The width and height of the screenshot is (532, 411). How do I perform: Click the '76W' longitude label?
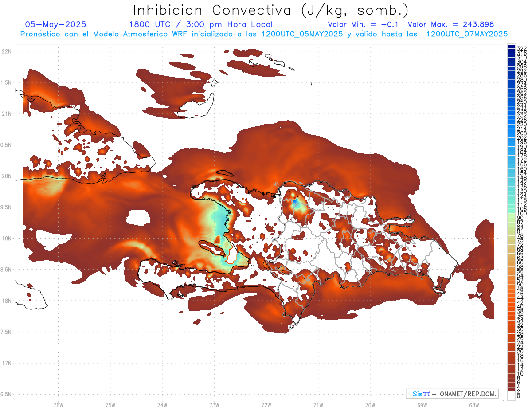click(x=58, y=405)
